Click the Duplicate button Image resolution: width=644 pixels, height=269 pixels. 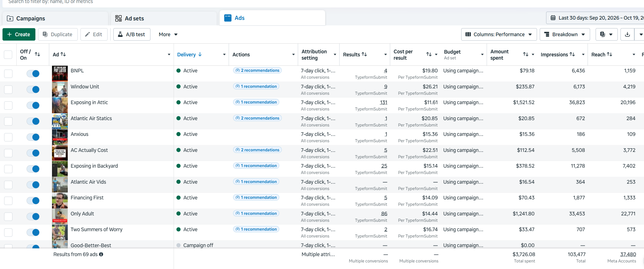58,35
